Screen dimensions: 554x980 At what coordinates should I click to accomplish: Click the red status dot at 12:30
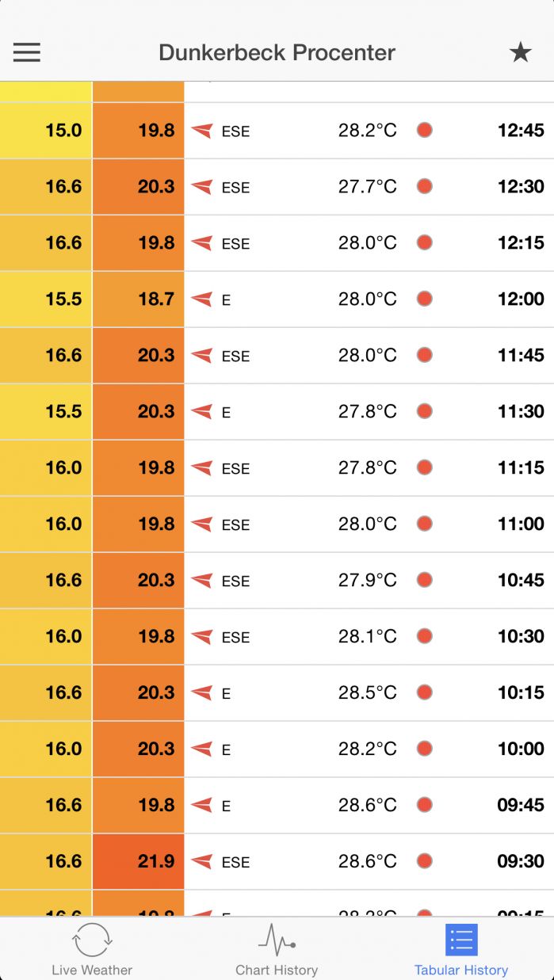click(425, 187)
